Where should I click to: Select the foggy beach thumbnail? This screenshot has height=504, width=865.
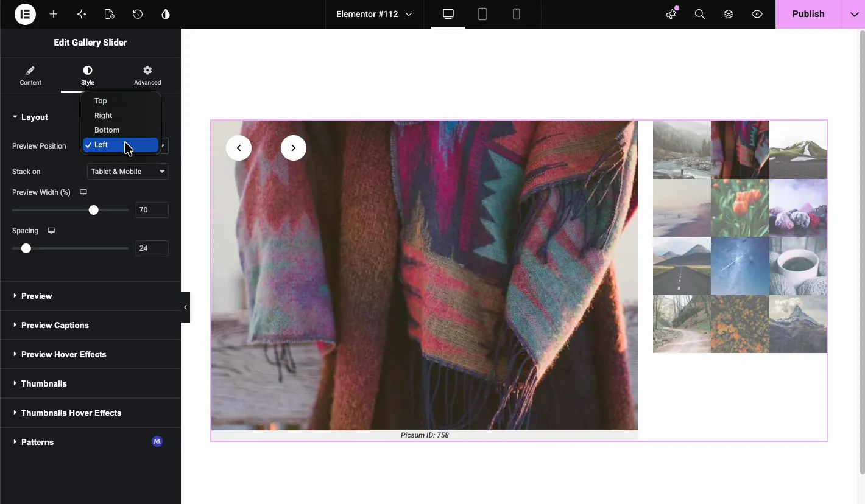(x=682, y=208)
